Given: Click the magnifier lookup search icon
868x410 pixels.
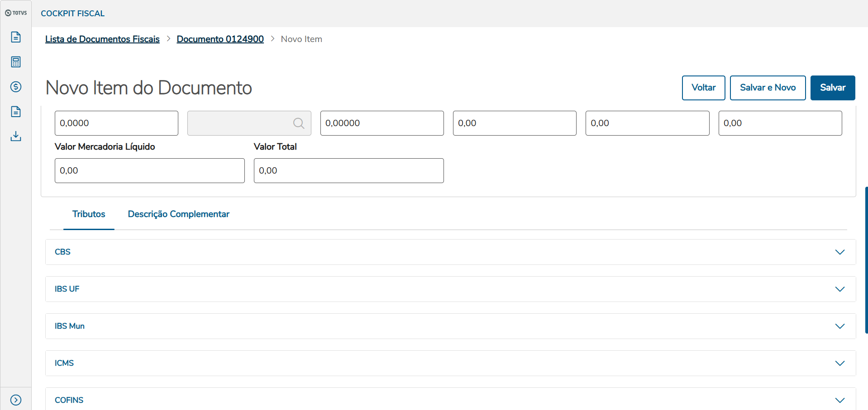Looking at the screenshot, I should click(298, 123).
